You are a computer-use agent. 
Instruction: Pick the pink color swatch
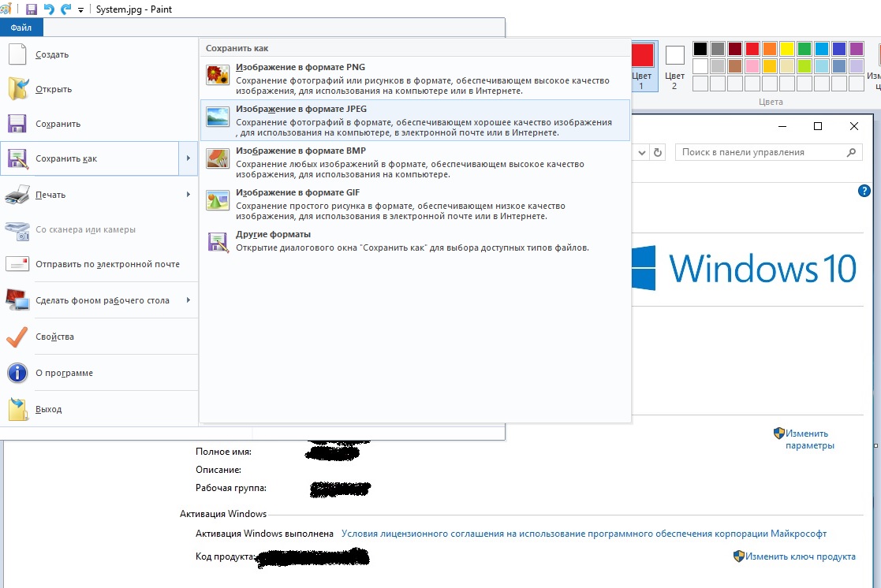(x=752, y=66)
